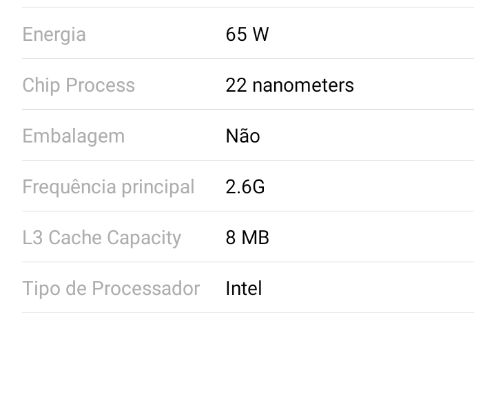Select the word Processador
Viewport: 496px width, 393px height.
(x=146, y=288)
